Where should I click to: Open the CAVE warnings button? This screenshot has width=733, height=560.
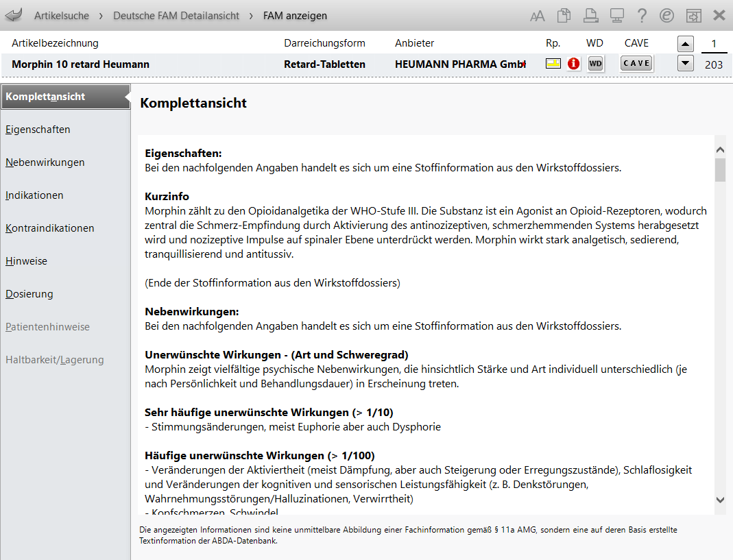[636, 63]
